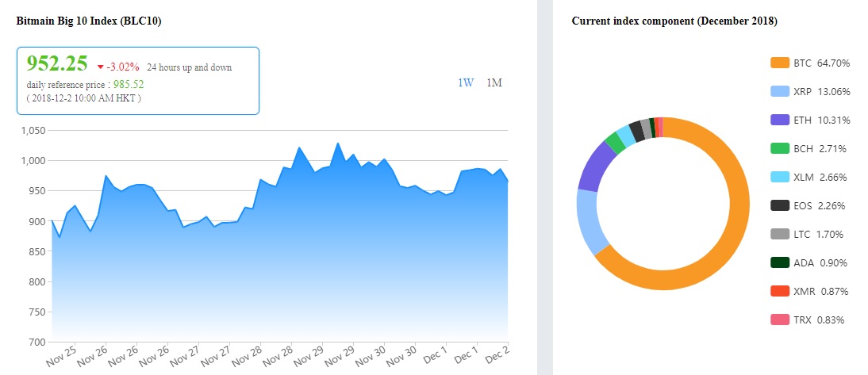Image resolution: width=868 pixels, height=375 pixels.
Task: Click the TRX pink legend swatch
Action: 779,320
